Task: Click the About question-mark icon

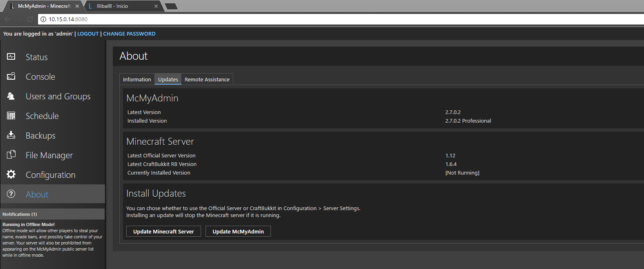Action: (11, 194)
